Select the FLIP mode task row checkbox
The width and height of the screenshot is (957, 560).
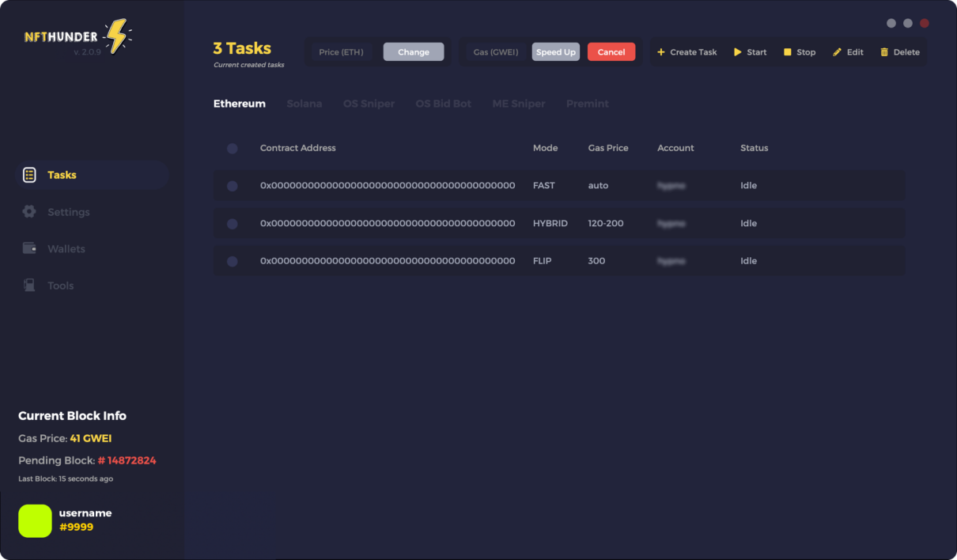tap(232, 261)
